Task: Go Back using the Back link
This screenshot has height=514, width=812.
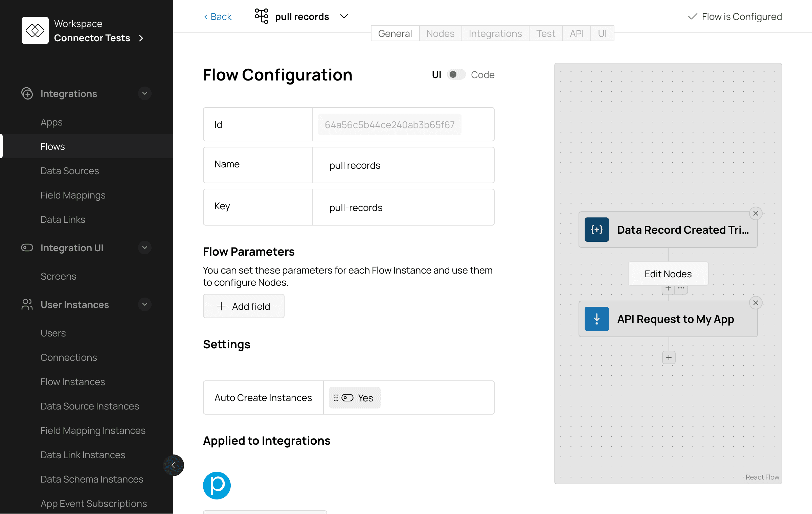Action: pyautogui.click(x=218, y=17)
